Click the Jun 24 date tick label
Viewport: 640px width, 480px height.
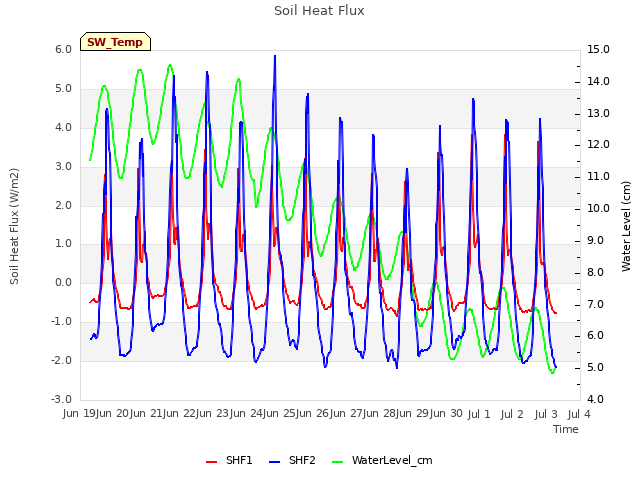(247, 413)
